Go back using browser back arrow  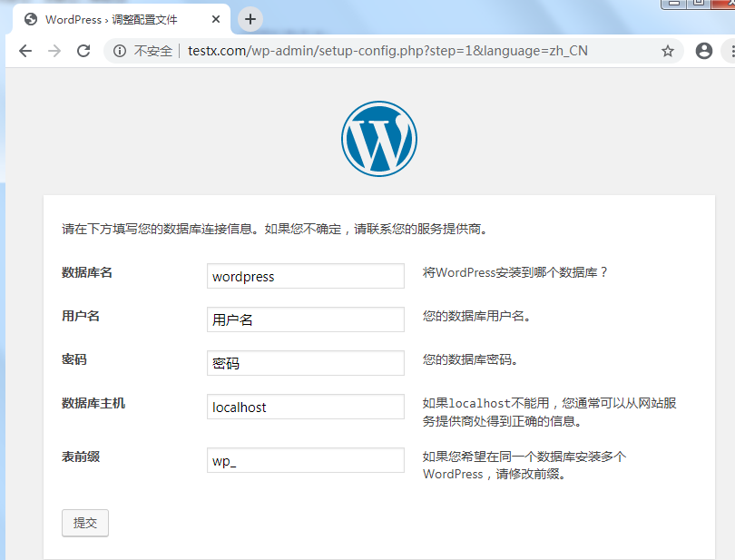coord(25,51)
